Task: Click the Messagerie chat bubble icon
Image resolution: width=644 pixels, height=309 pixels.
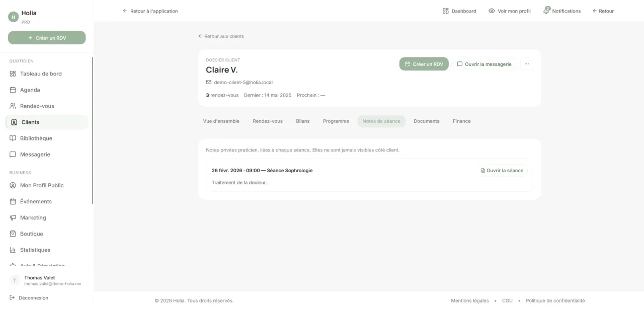Action: (13, 154)
